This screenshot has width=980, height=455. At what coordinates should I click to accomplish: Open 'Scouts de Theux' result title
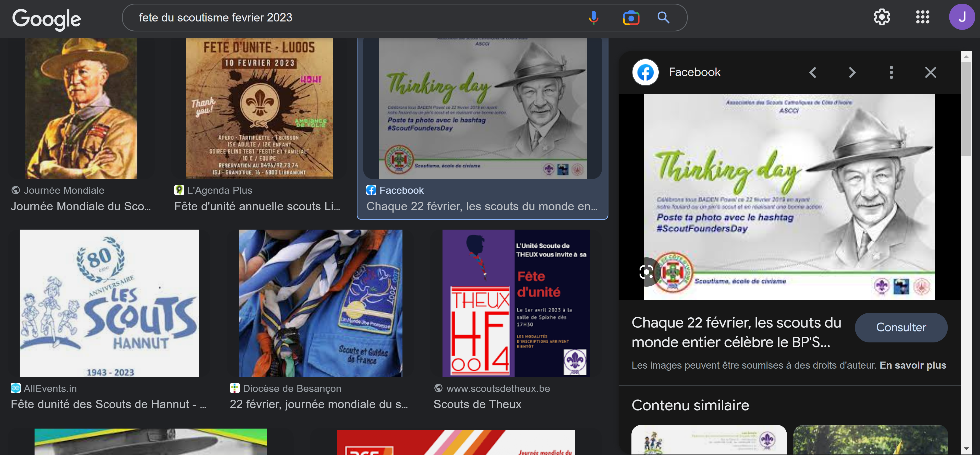point(478,404)
